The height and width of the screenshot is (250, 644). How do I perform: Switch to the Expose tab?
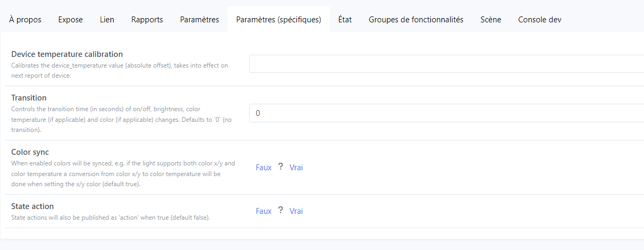(x=71, y=20)
